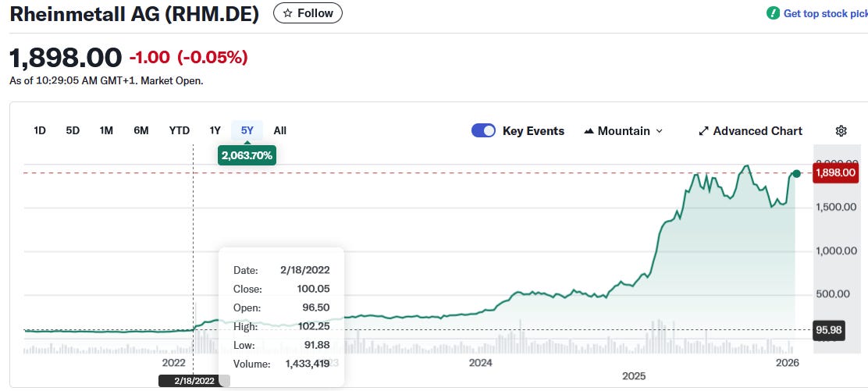Image resolution: width=868 pixels, height=391 pixels.
Task: Select the 1D time range
Action: [x=40, y=130]
